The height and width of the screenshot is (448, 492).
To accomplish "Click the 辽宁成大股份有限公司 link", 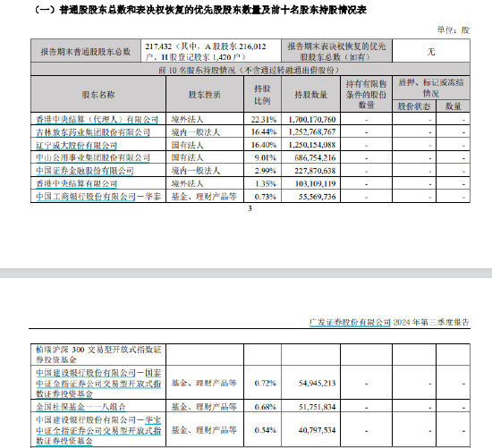I will coord(76,145).
